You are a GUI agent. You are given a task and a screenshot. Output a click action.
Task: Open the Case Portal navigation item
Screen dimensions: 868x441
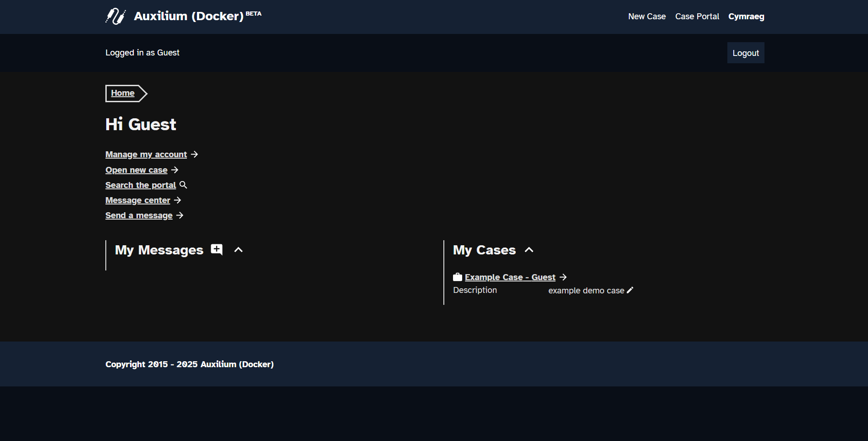tap(697, 16)
